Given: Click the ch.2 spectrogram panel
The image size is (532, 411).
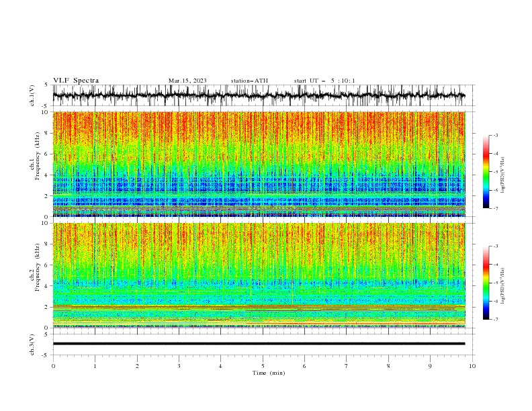Looking at the screenshot, I should pyautogui.click(x=259, y=275).
